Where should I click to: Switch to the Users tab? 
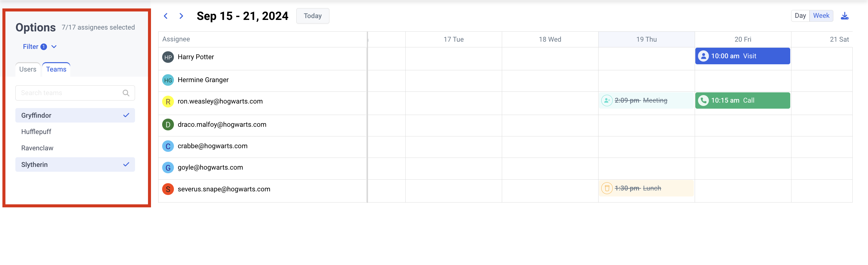[28, 69]
